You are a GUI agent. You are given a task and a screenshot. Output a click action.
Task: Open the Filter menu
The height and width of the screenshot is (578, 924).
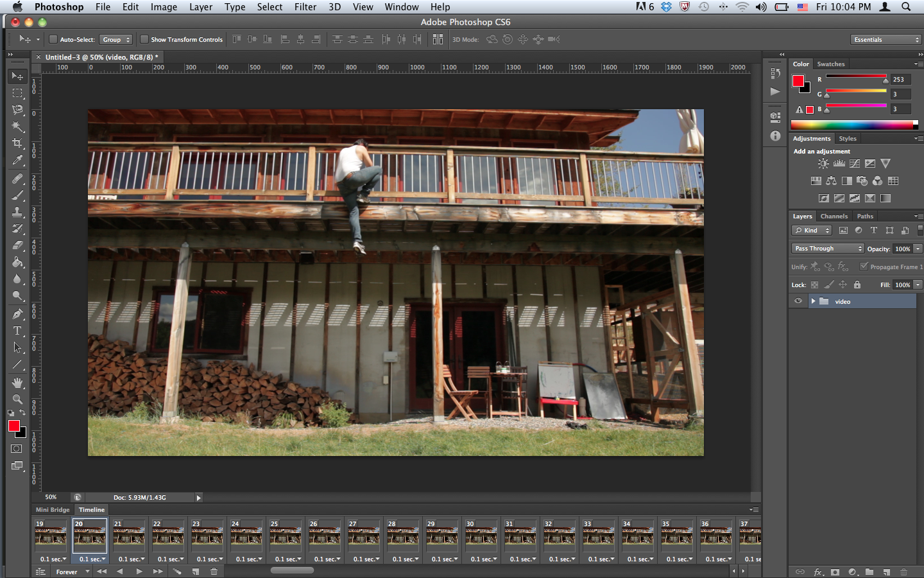(305, 7)
